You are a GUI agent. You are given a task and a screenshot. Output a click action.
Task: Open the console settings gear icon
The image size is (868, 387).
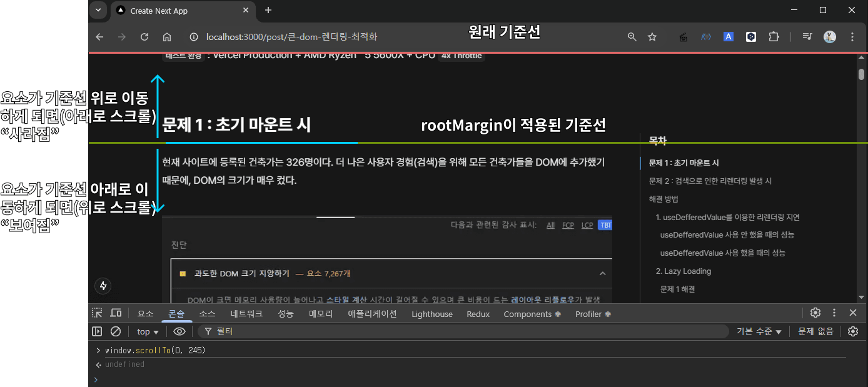point(853,331)
